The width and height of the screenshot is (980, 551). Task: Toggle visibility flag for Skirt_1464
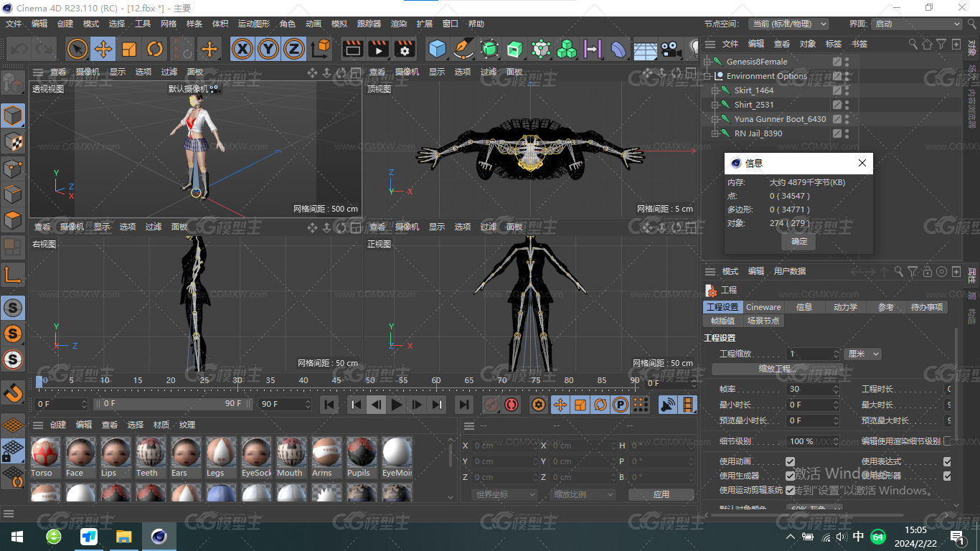click(x=847, y=90)
